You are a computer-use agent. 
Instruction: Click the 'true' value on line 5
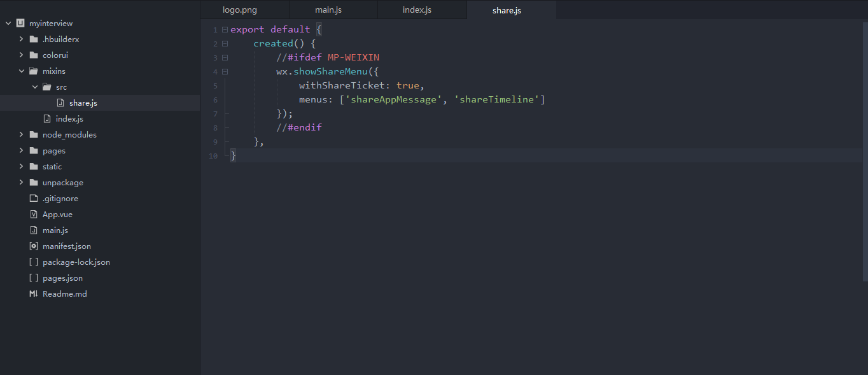(408, 85)
